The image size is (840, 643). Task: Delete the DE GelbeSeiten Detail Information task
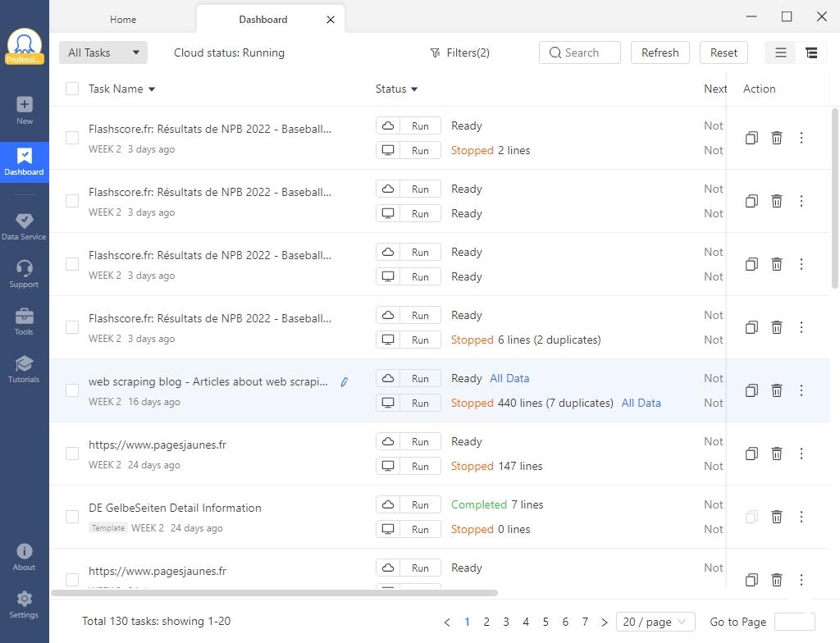point(776,517)
